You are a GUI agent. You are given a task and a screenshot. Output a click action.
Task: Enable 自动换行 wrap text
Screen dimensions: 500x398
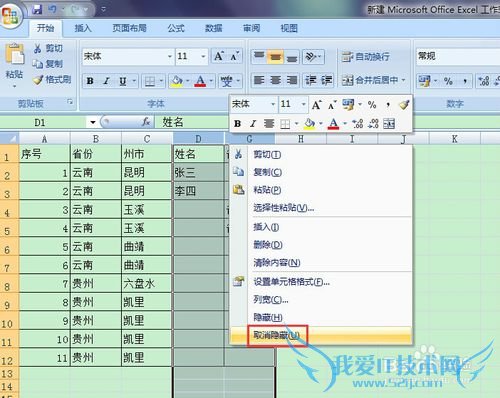(366, 57)
